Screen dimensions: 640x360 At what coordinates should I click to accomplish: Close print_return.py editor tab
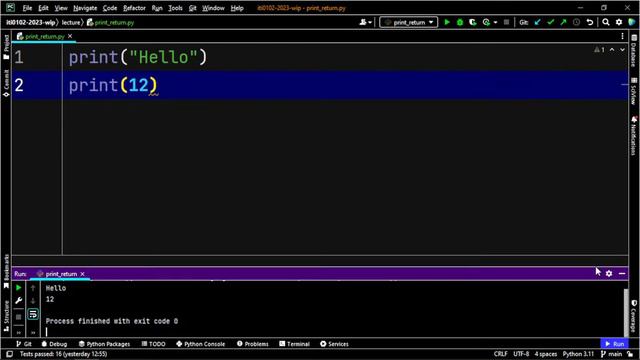pyautogui.click(x=70, y=36)
